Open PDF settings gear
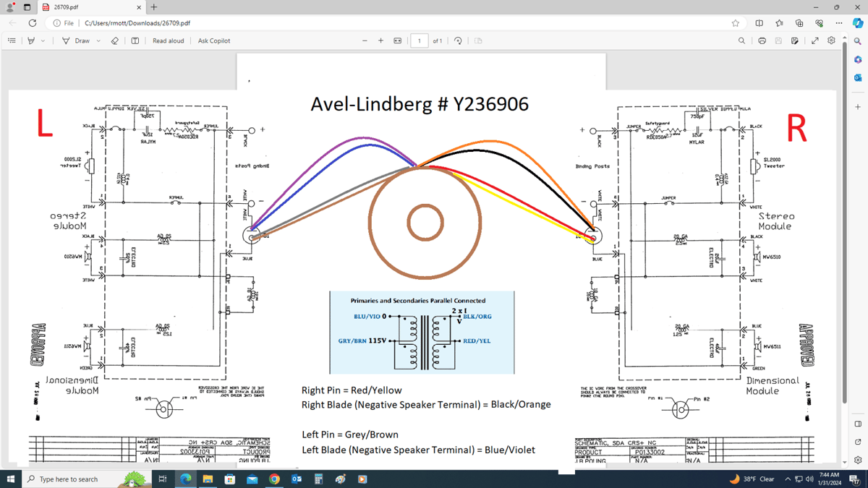Screen dimensions: 868x488 click(x=832, y=41)
